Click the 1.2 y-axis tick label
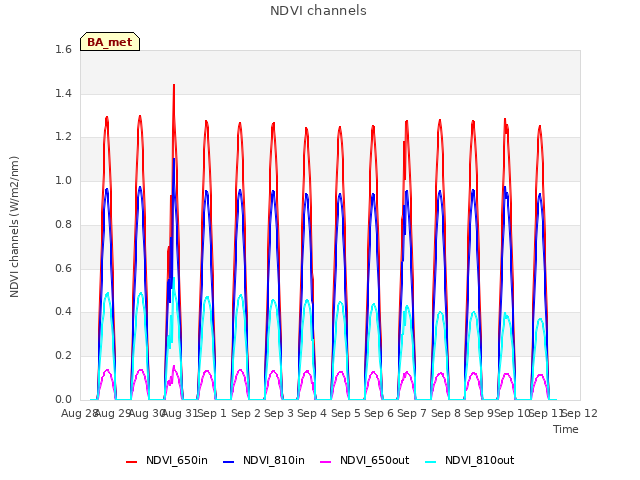640x480 pixels. [63, 137]
